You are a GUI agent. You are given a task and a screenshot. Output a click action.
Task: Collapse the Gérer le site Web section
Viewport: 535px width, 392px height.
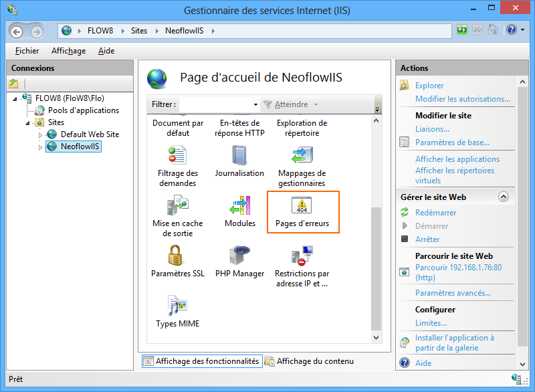504,197
